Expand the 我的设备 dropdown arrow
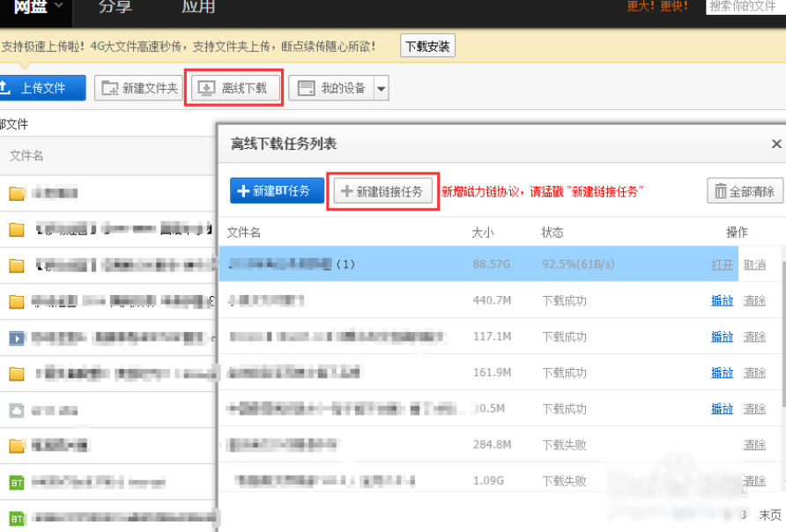Screen dimensions: 786x532 [x=382, y=88]
